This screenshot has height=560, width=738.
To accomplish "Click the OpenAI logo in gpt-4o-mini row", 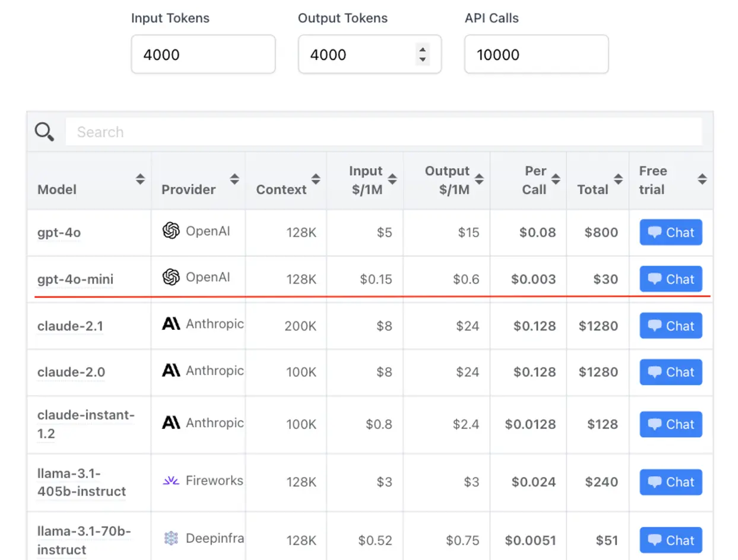I will tap(171, 277).
